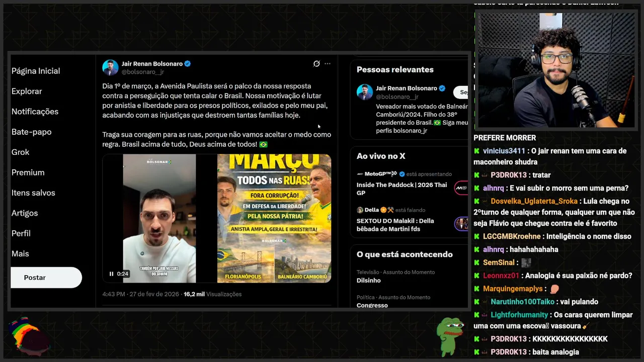The width and height of the screenshot is (644, 362).
Task: Click MotoGP logo icon in Ao vivo
Action: pyautogui.click(x=360, y=174)
